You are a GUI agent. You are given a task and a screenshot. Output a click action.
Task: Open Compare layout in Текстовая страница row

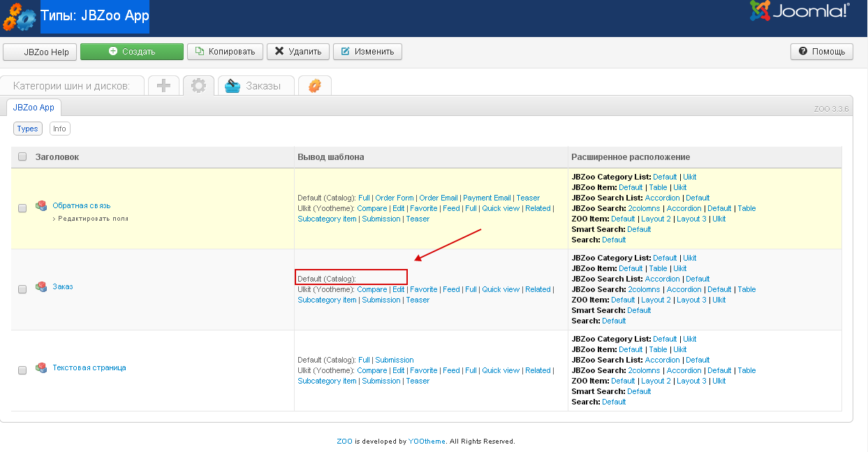[372, 370]
